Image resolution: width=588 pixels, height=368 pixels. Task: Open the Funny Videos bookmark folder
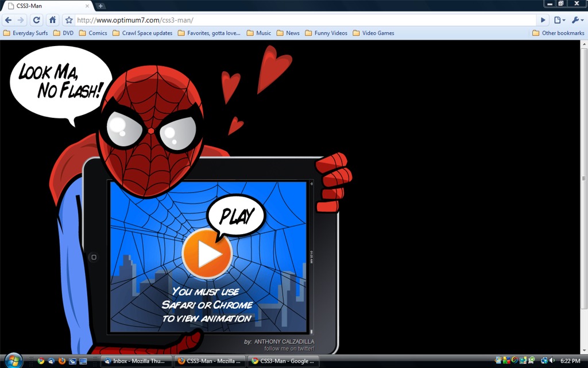click(326, 33)
